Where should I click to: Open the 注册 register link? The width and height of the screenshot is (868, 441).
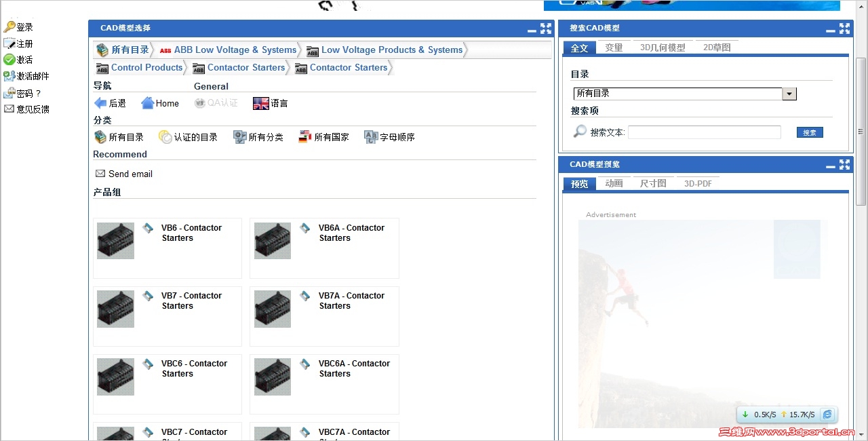[x=24, y=43]
